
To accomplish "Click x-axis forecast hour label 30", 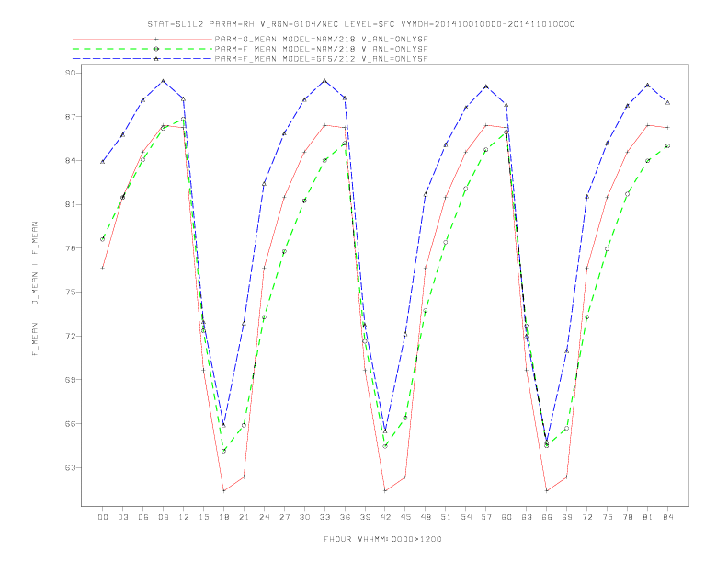I will click(304, 517).
